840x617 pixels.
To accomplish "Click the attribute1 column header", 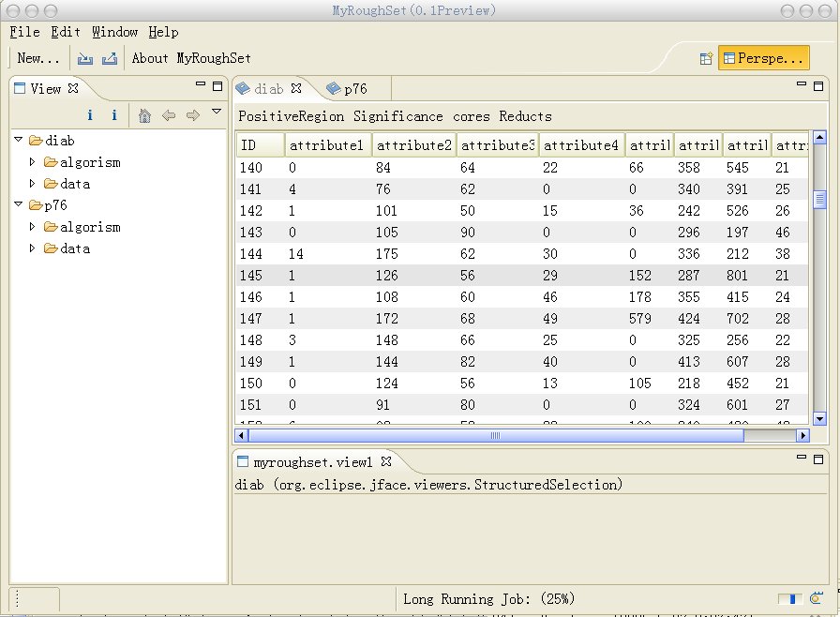I will [328, 145].
